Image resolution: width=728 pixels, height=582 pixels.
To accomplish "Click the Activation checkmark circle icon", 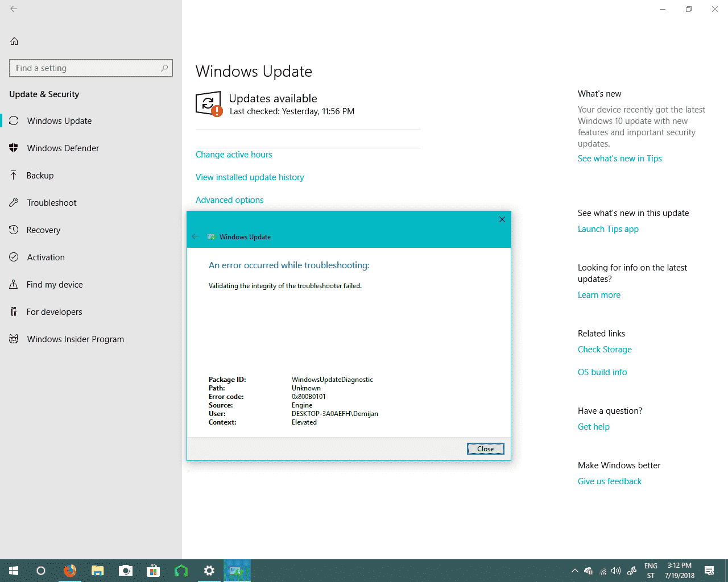I will 14,257.
